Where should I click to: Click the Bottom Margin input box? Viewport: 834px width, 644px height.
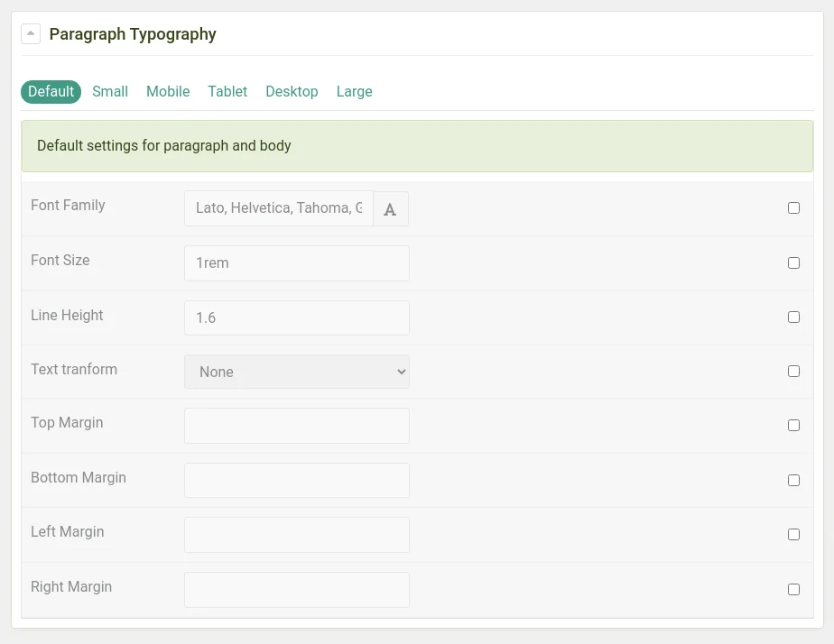tap(297, 481)
